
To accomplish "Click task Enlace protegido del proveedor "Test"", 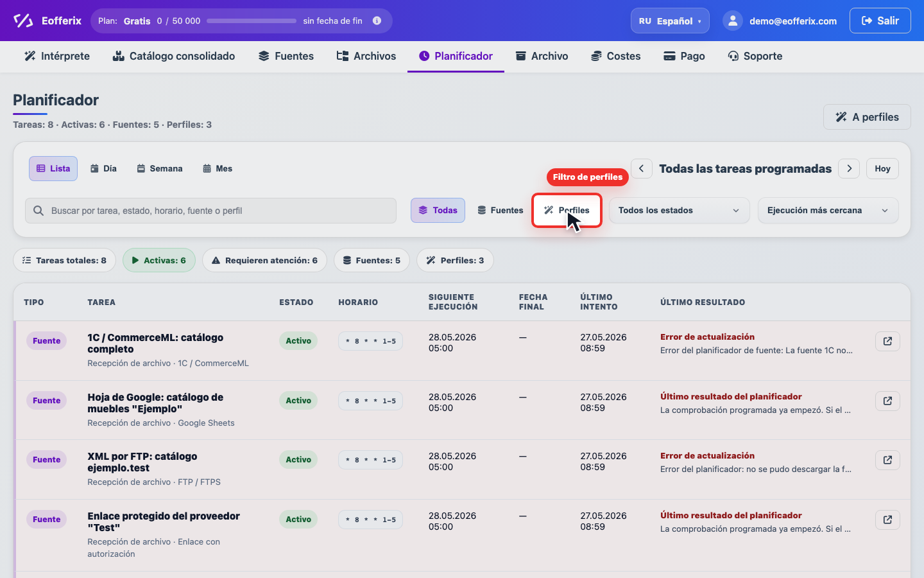I will pos(164,521).
